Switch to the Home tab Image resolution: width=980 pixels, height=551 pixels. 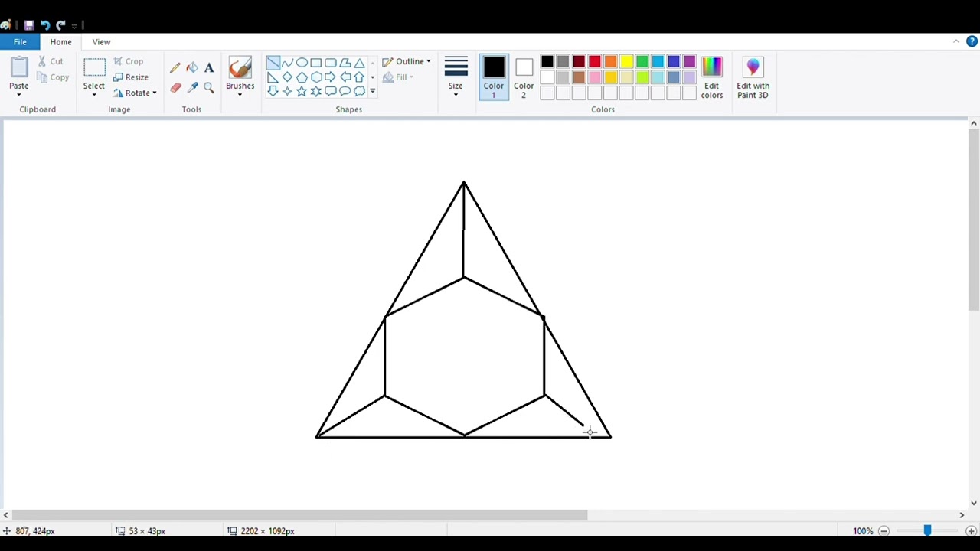pos(60,42)
